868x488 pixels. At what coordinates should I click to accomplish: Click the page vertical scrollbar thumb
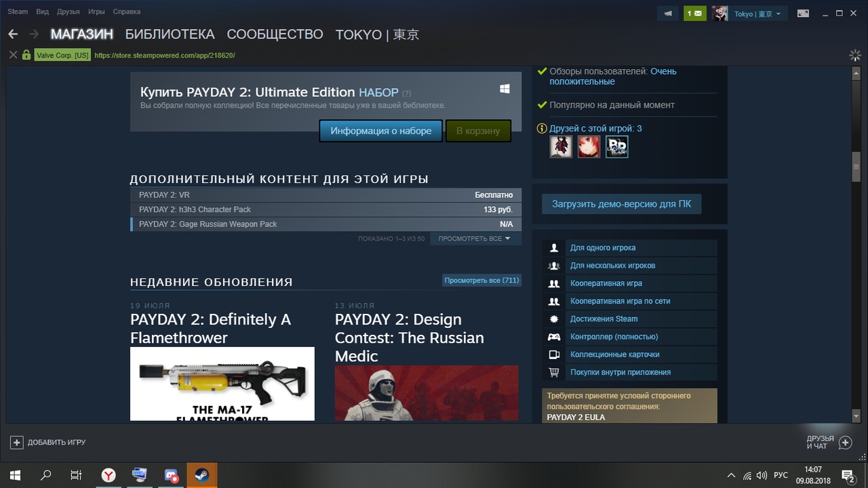point(856,167)
